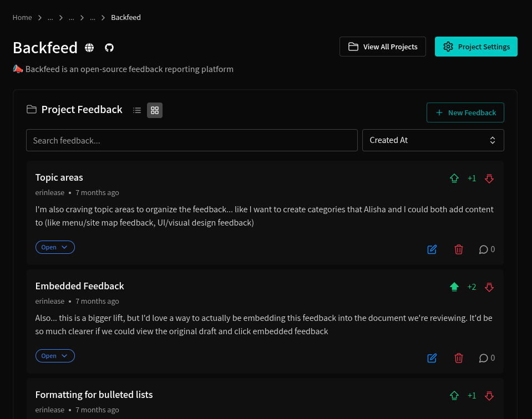Click the View All Projects button
The width and height of the screenshot is (532, 419).
coord(383,47)
